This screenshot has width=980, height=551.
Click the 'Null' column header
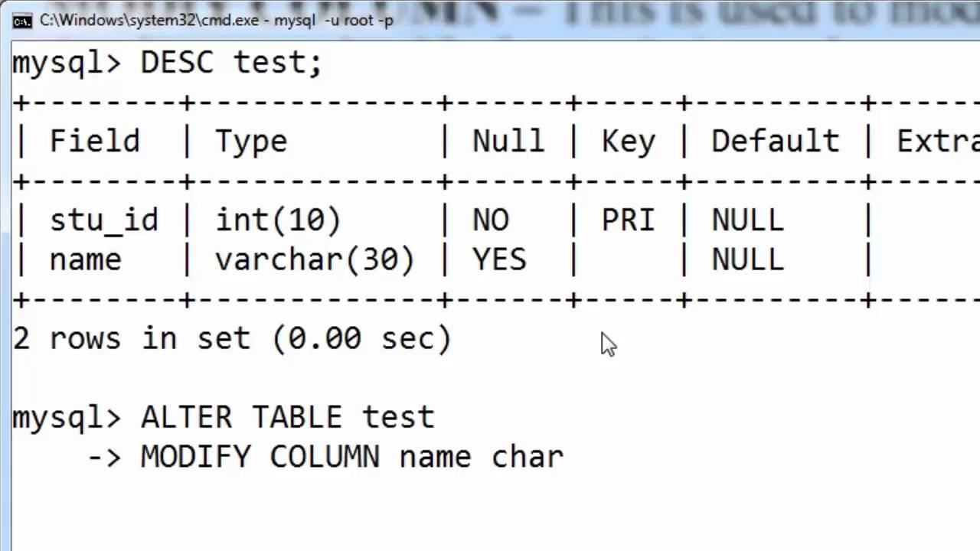[x=508, y=142]
